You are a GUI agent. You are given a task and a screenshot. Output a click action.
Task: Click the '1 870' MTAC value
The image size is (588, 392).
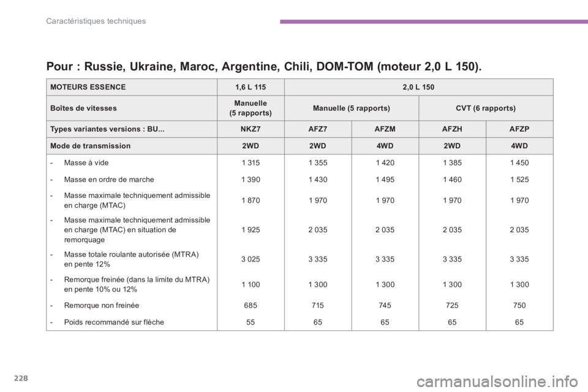pos(251,200)
